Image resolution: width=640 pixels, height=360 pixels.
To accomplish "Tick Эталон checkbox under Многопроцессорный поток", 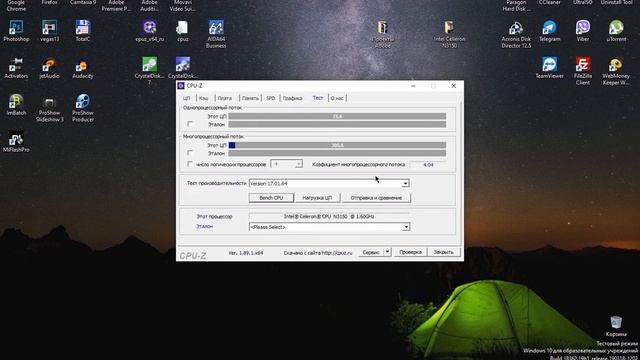I will tap(190, 153).
